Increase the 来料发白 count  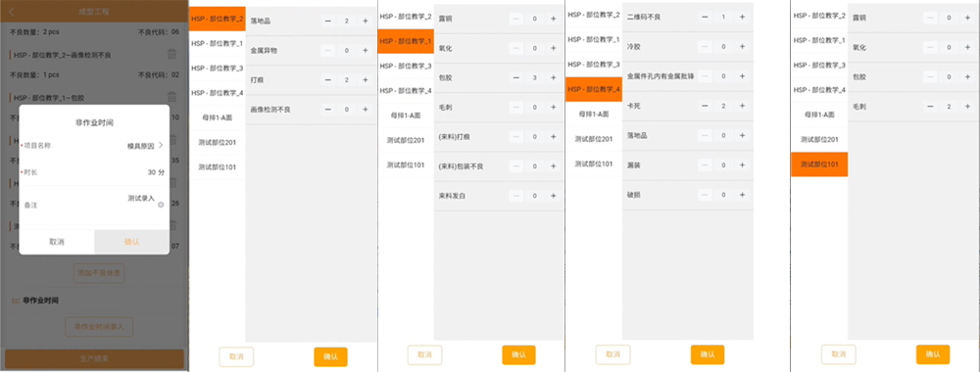553,196
